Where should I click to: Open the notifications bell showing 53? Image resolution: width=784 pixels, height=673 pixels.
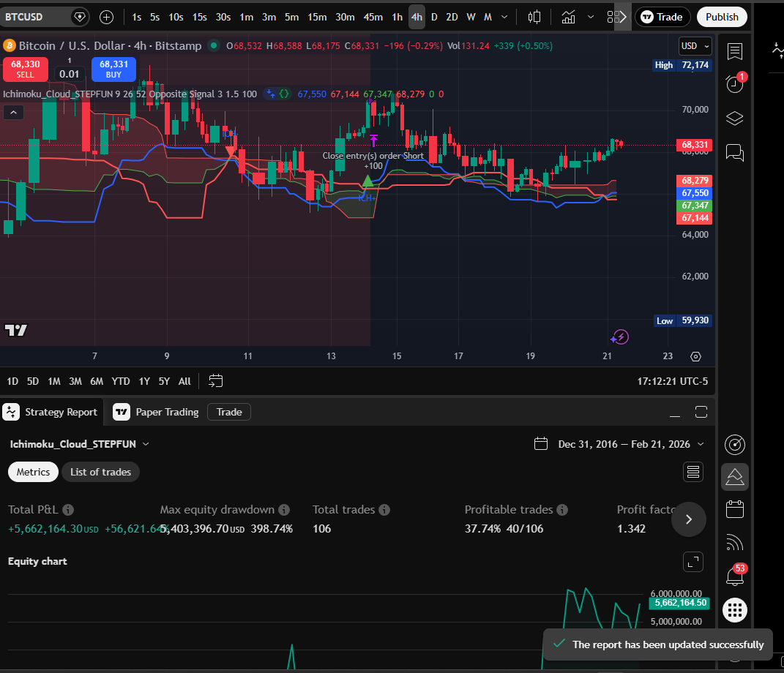[x=735, y=575]
